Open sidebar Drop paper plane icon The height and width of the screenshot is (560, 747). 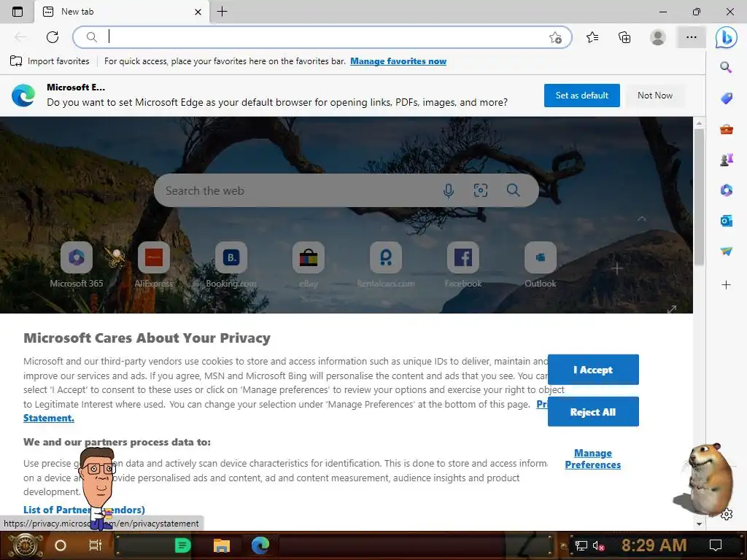click(726, 251)
